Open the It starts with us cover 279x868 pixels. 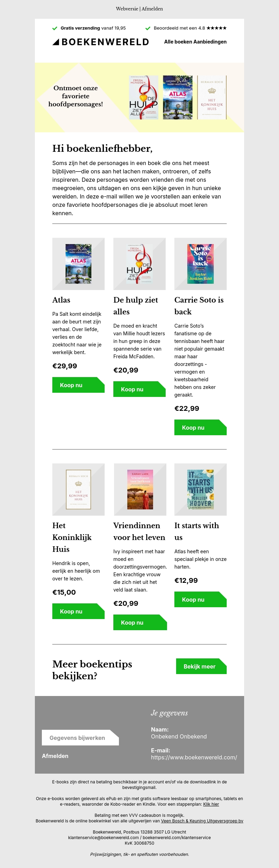pos(201,490)
